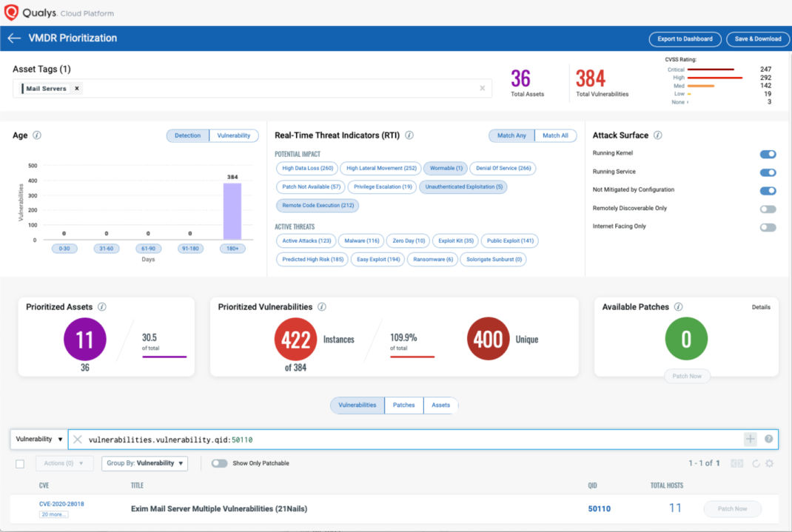Image resolution: width=792 pixels, height=532 pixels.
Task: Disable the Running Kernel toggle
Action: [768, 154]
